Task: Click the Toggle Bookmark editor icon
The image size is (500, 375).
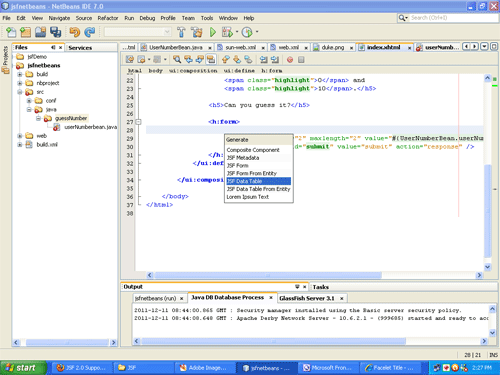Action: pos(248,60)
